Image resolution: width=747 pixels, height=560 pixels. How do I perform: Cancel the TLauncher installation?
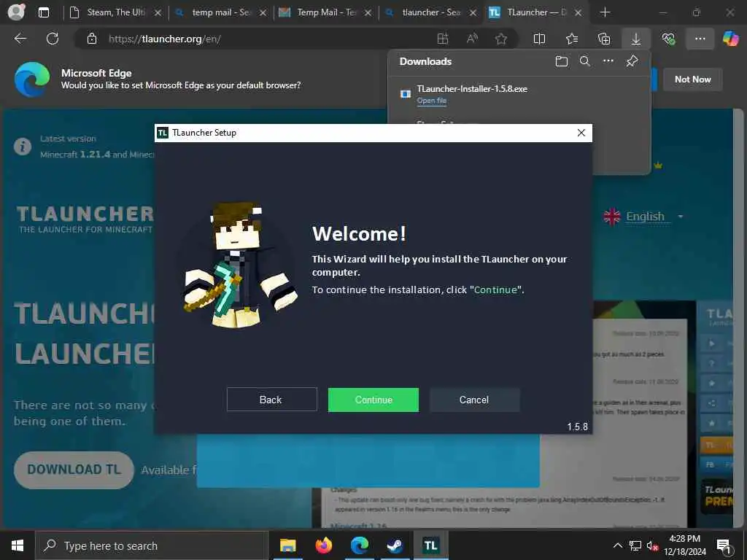[474, 400]
